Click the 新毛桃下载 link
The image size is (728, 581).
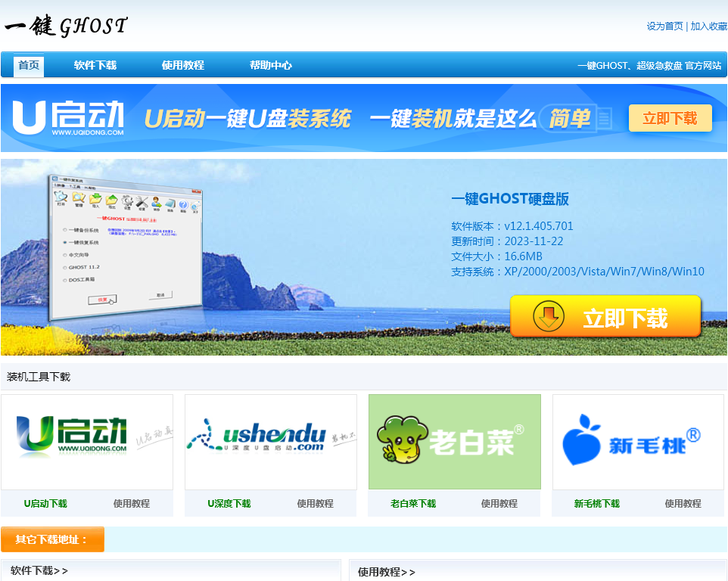click(596, 504)
